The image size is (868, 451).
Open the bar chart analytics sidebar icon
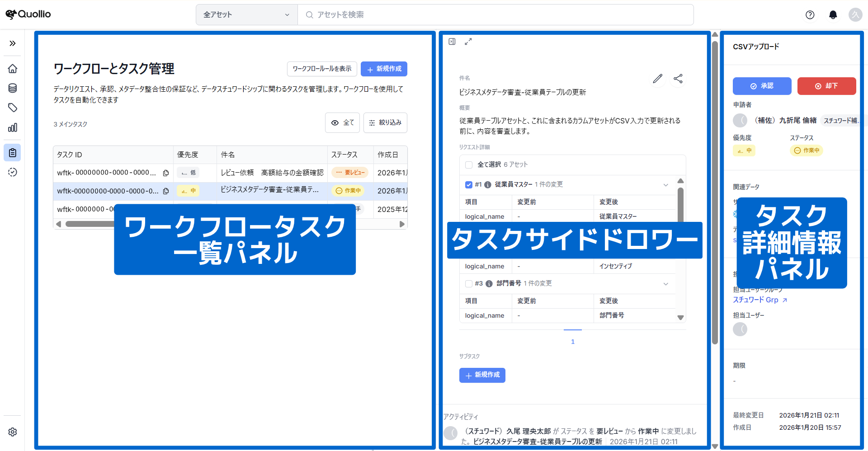pyautogui.click(x=13, y=127)
